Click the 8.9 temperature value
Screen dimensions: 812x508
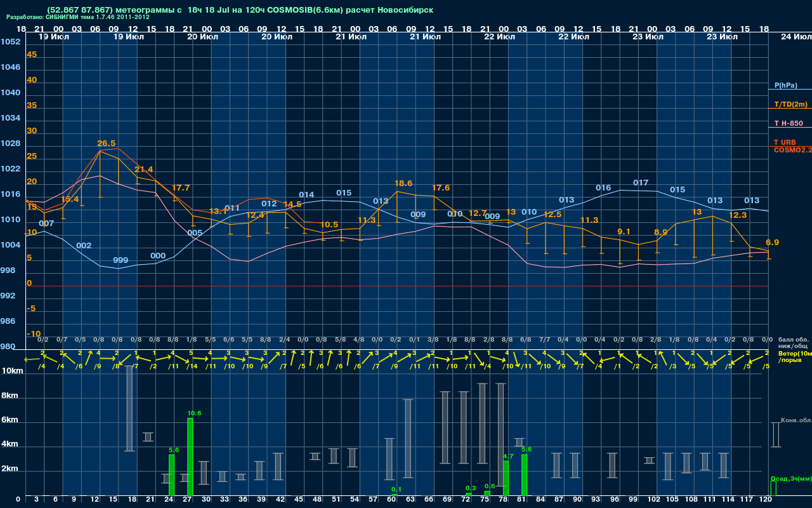click(x=660, y=232)
